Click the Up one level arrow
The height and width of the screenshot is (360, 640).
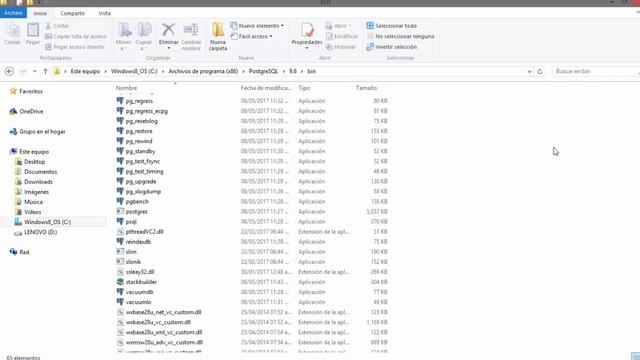(45, 71)
